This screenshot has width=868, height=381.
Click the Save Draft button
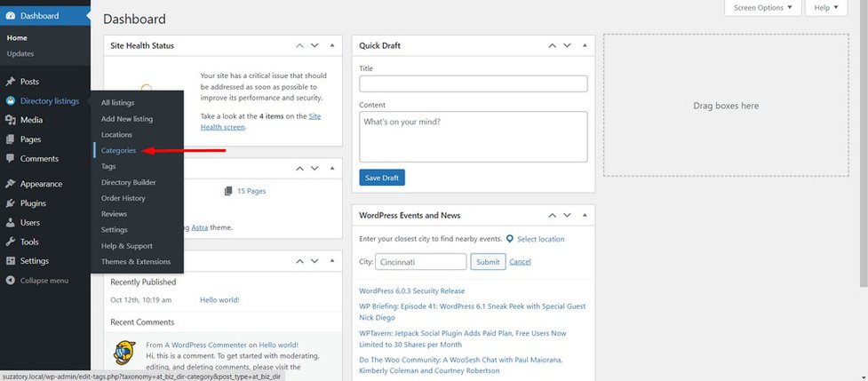tap(381, 178)
